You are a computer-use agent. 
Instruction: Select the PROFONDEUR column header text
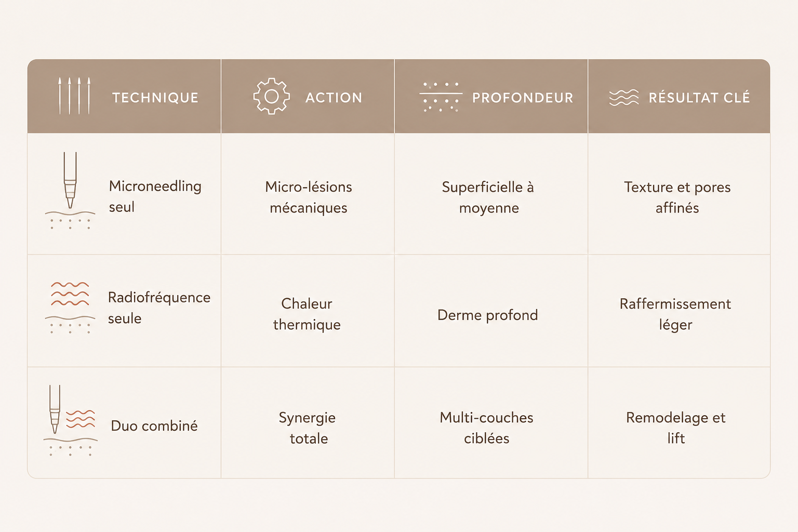(523, 98)
